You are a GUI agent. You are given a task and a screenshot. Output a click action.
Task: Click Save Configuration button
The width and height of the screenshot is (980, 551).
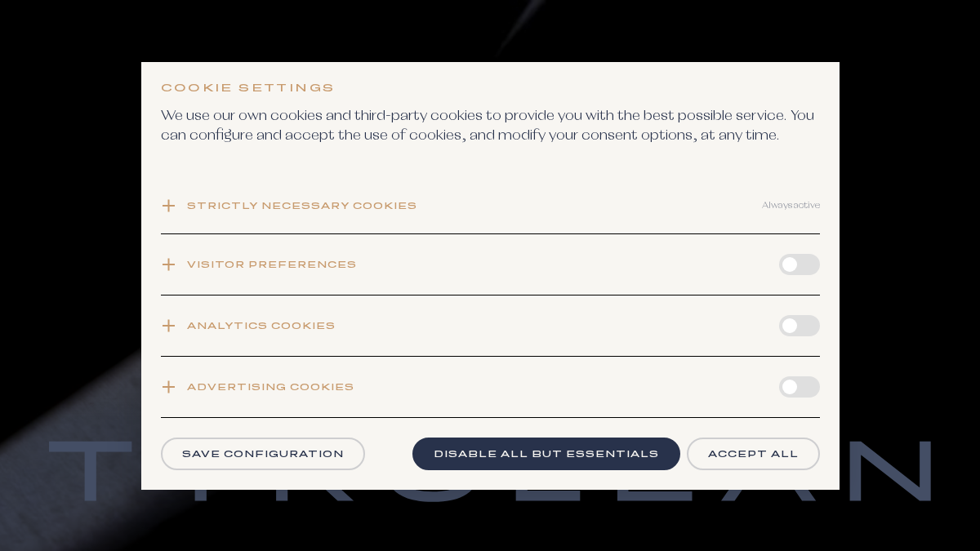[263, 454]
